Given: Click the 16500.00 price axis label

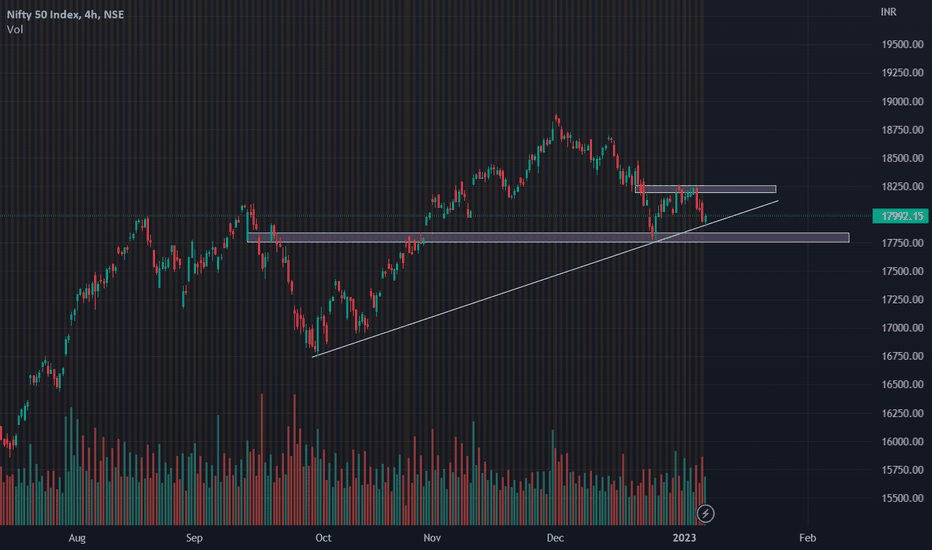Looking at the screenshot, I should [x=902, y=385].
